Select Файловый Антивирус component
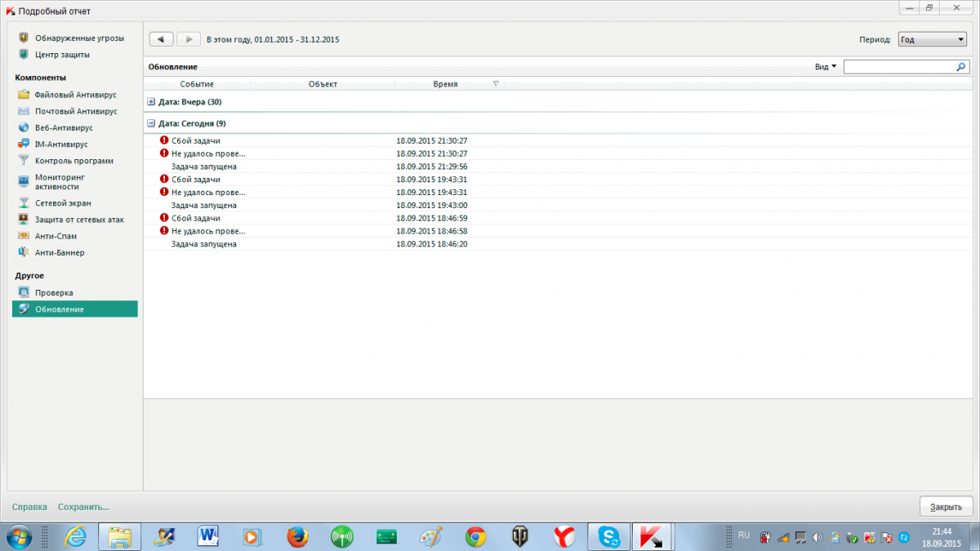 tap(76, 95)
